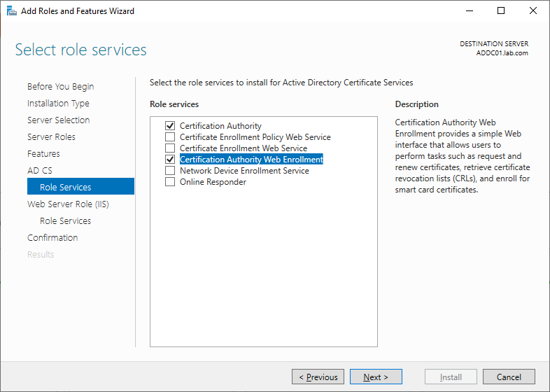The width and height of the screenshot is (550, 392).
Task: Open the Server Roles page
Action: pos(51,137)
